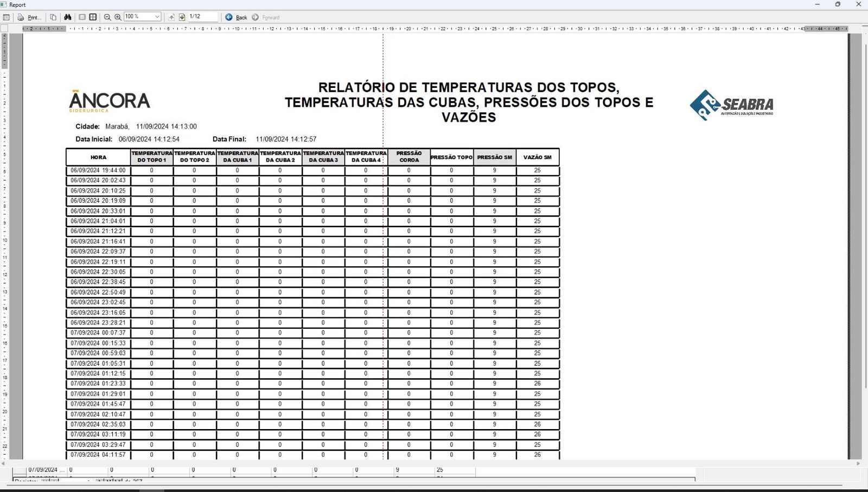868x492 pixels.
Task: Click the 'Data Final:' label
Action: click(x=229, y=139)
